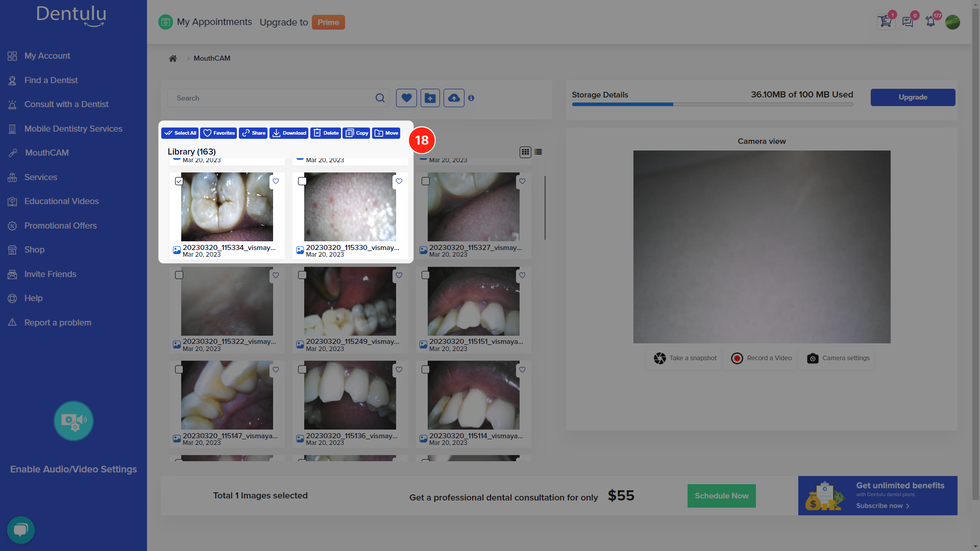This screenshot has width=980, height=551.
Task: Open the chat messages icon
Action: 908,22
